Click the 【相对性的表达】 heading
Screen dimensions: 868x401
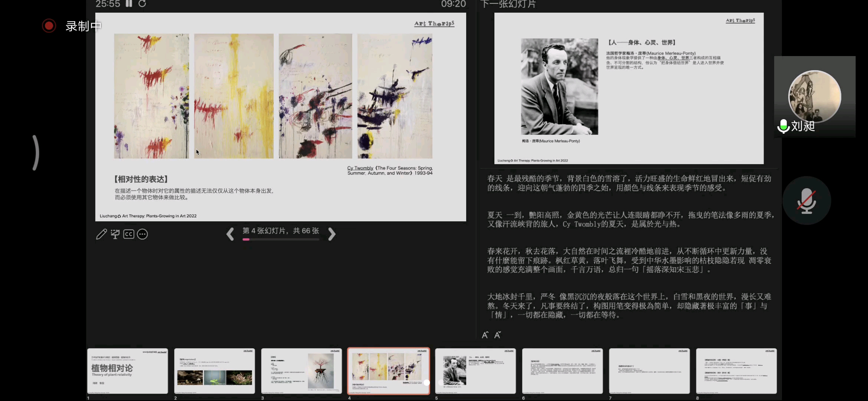[141, 179]
